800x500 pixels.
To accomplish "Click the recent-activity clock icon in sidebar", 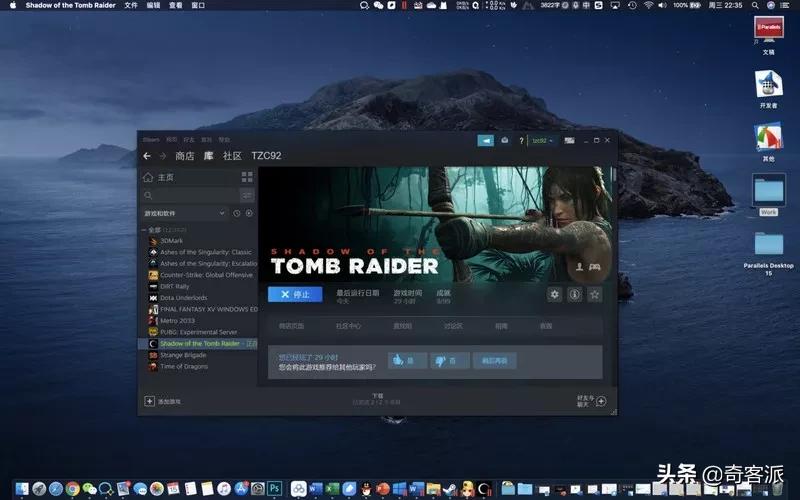I will click(x=237, y=213).
